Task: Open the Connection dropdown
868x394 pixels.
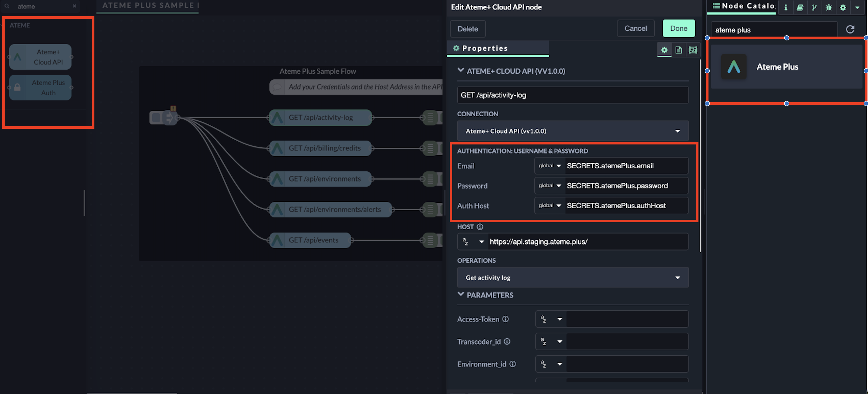Action: pyautogui.click(x=572, y=131)
